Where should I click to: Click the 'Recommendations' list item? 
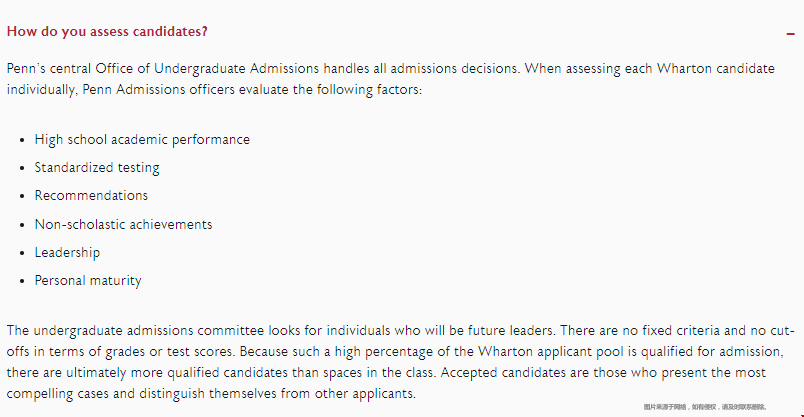[91, 195]
